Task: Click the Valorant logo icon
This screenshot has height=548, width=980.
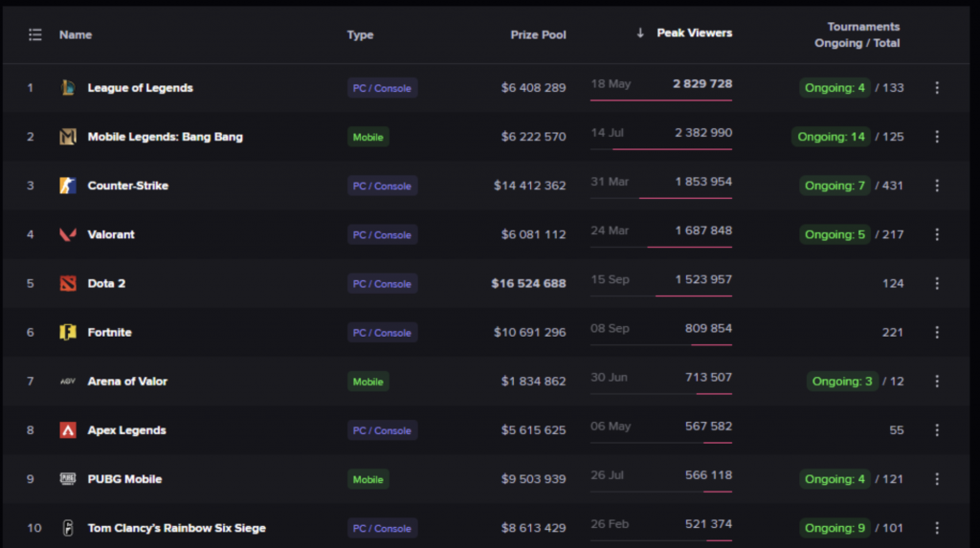Action: point(68,234)
